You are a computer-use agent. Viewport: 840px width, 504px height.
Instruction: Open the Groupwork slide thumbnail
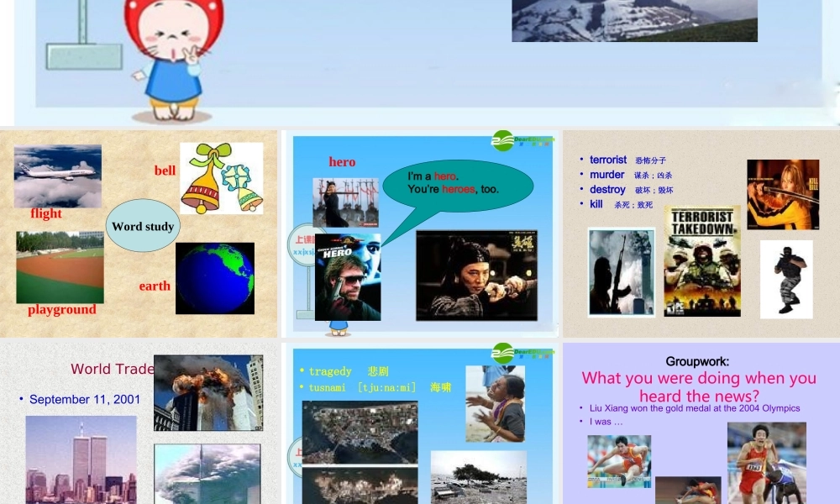701,423
